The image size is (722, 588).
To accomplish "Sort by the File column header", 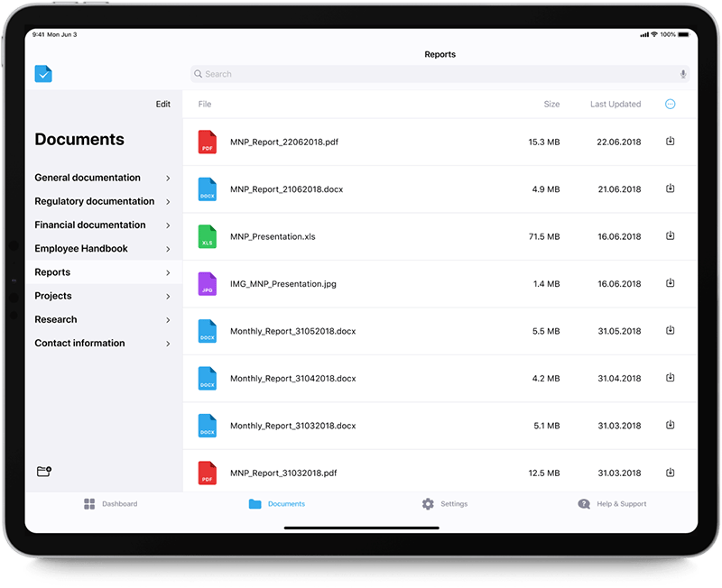I will 205,104.
